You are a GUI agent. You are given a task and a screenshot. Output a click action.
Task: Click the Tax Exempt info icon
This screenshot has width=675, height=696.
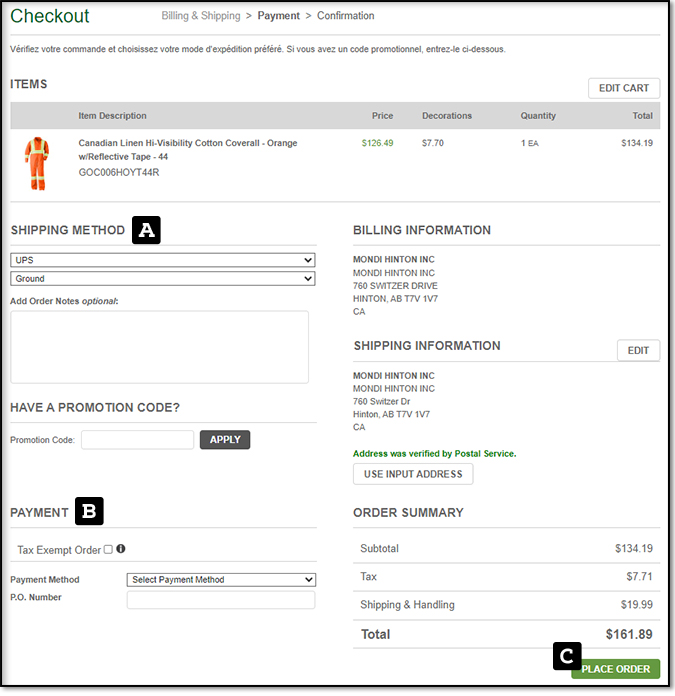click(121, 549)
